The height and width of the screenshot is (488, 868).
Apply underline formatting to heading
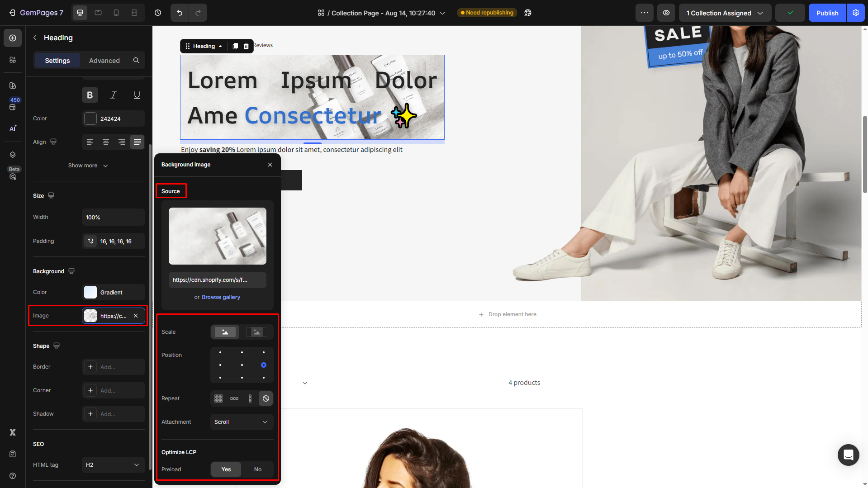point(137,95)
